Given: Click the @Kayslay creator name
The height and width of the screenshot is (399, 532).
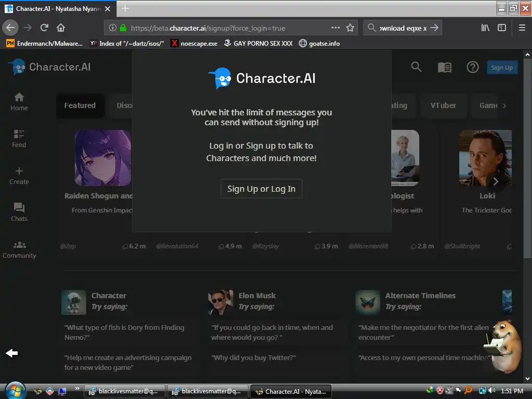Looking at the screenshot, I should click(x=265, y=246).
